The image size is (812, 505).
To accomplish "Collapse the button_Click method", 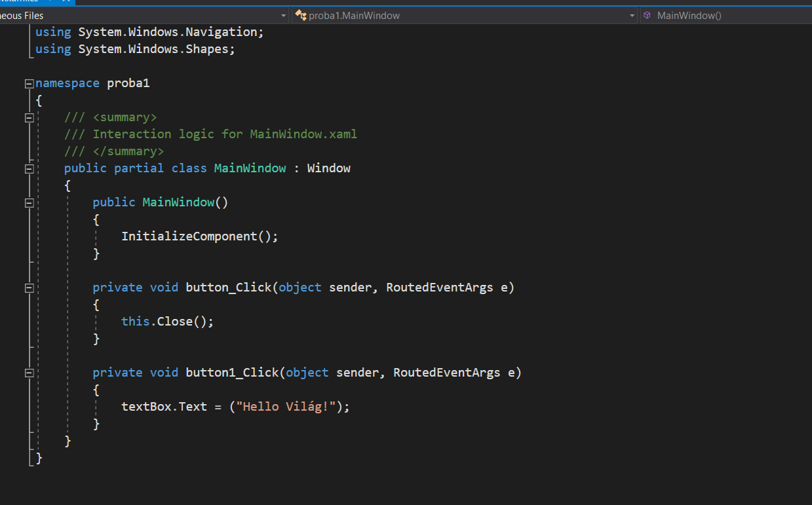I will point(29,288).
